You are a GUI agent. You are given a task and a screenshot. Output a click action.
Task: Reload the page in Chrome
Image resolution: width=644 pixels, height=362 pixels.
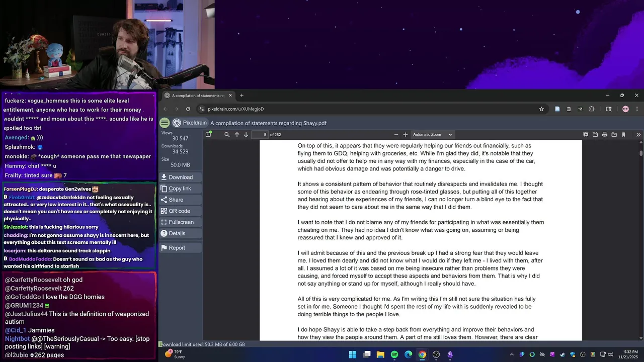pyautogui.click(x=188, y=109)
